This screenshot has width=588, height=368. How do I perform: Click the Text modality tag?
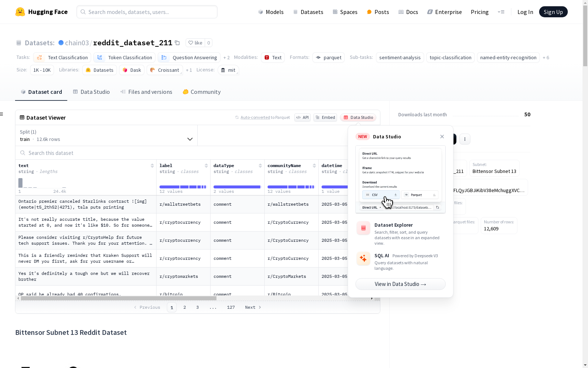[x=273, y=57]
